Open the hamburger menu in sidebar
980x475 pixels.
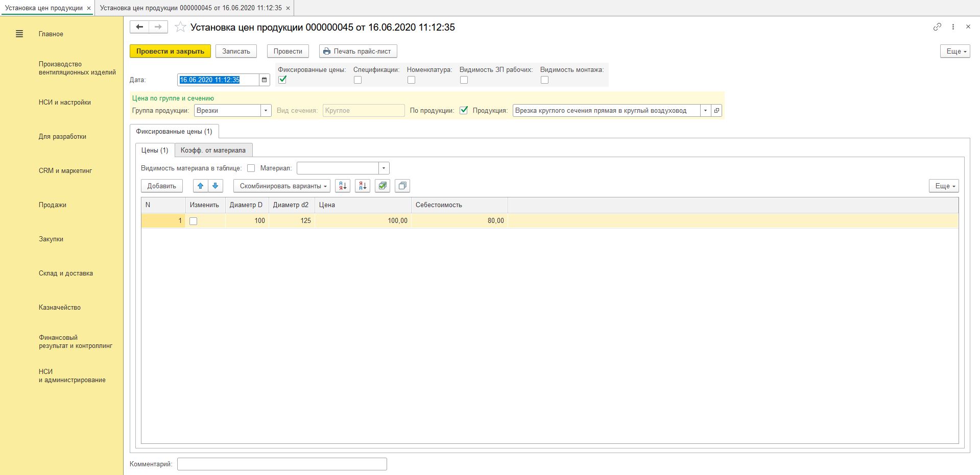point(19,34)
